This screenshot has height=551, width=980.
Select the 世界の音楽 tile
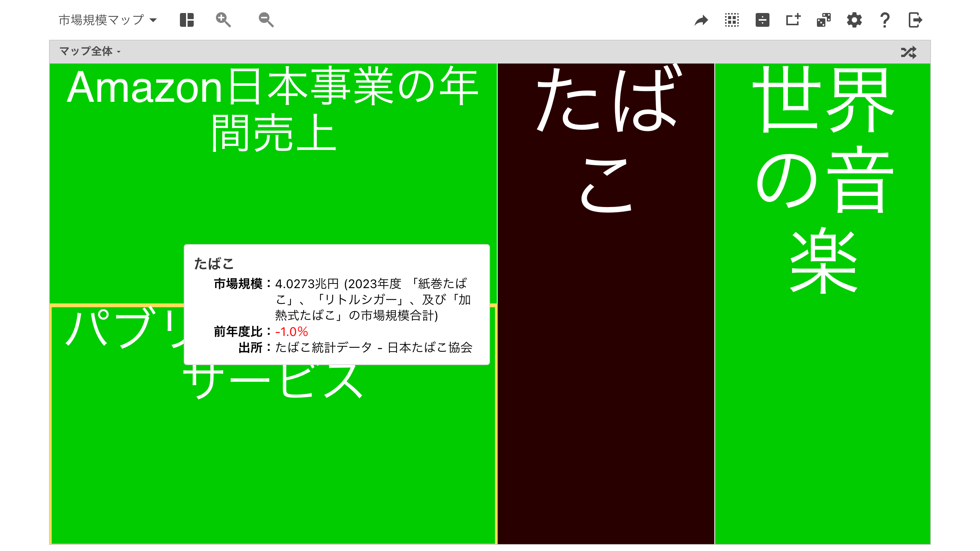point(823,303)
